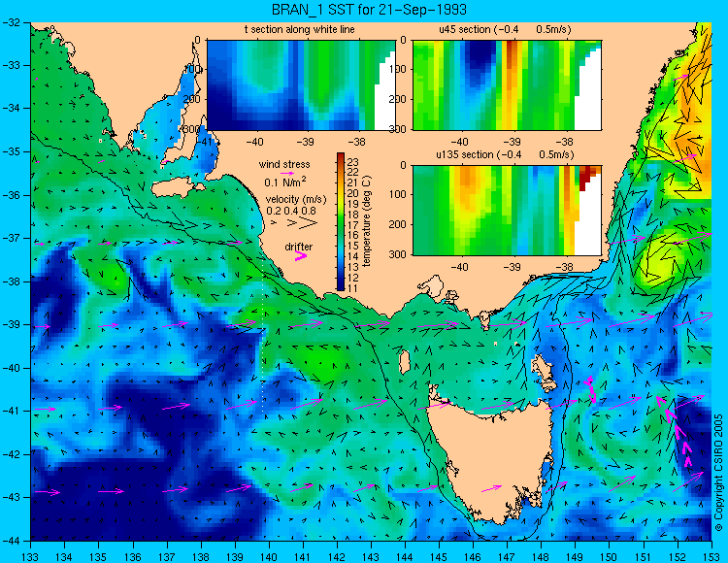Click the '0.2 0.4 0.8' velocity scale values
The height and width of the screenshot is (563, 728).
tap(291, 211)
